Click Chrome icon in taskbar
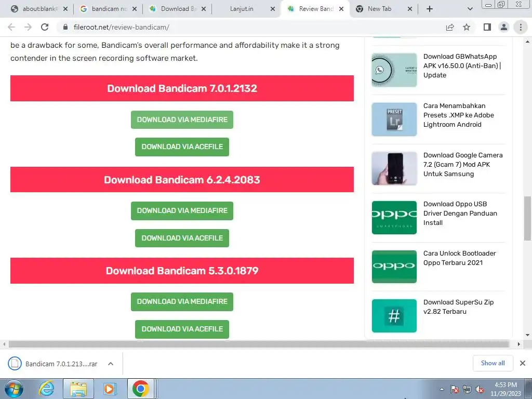 pos(140,389)
